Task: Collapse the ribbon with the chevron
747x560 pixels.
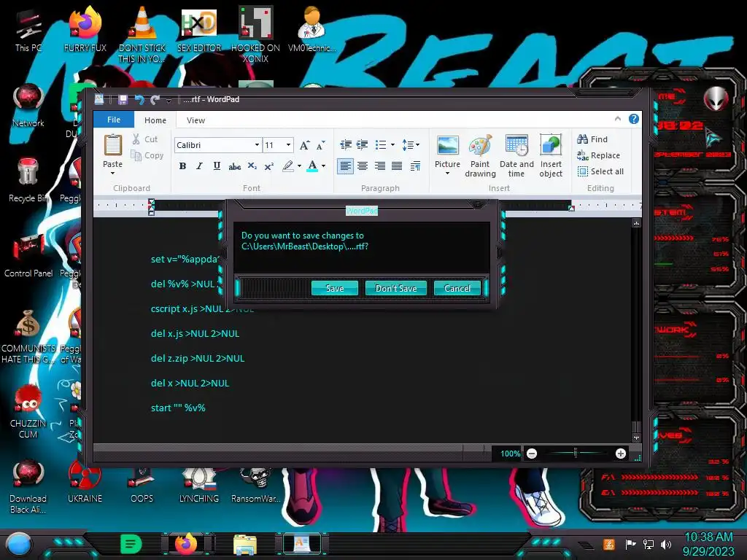Action: click(617, 119)
